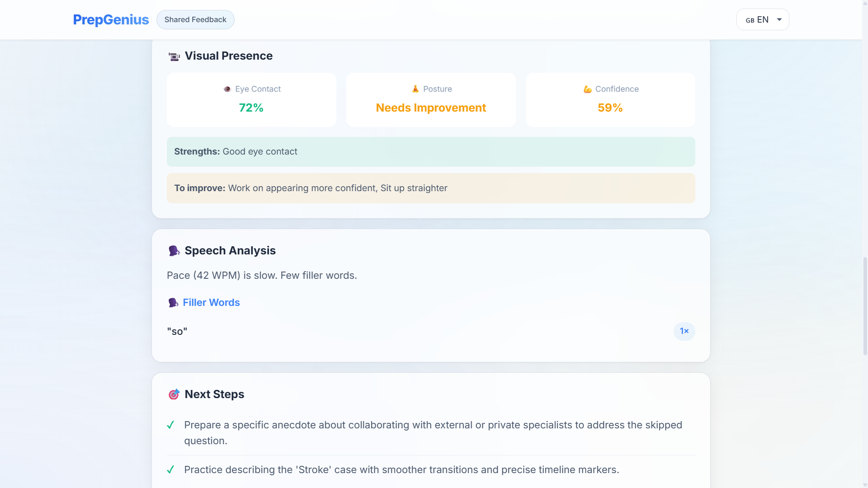Viewport: 868px width, 488px height.
Task: Click the posture person icon
Action: [x=415, y=89]
